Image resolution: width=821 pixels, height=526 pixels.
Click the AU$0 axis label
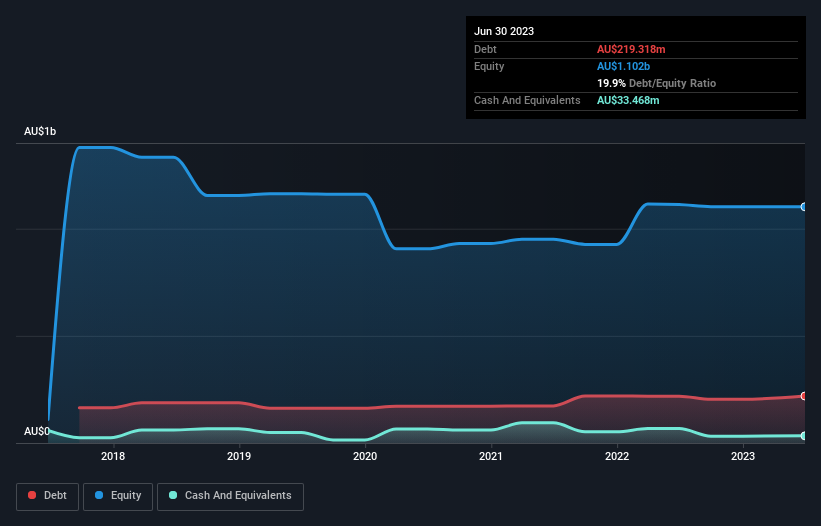click(37, 431)
